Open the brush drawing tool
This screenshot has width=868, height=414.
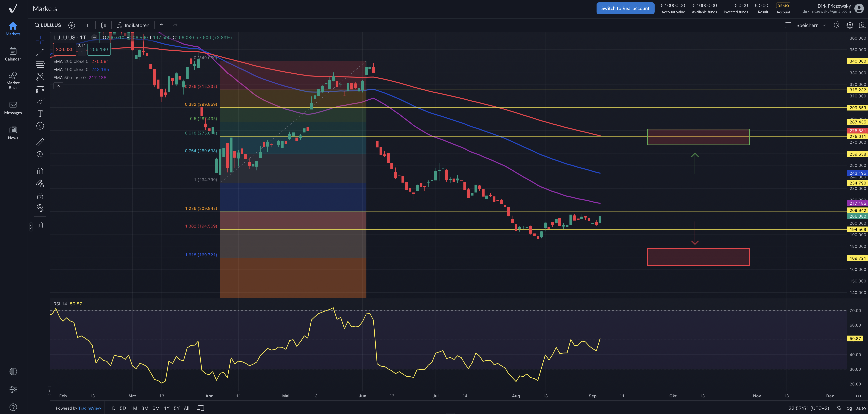(40, 101)
